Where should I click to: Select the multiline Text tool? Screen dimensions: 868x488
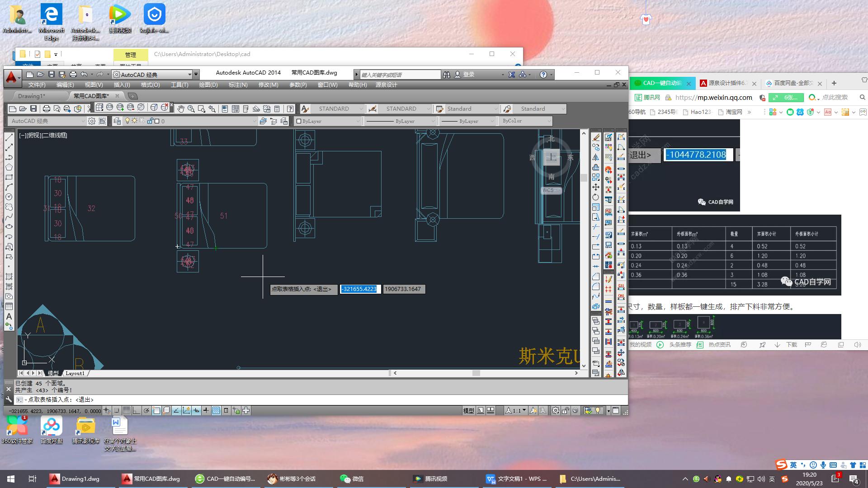pos(9,317)
